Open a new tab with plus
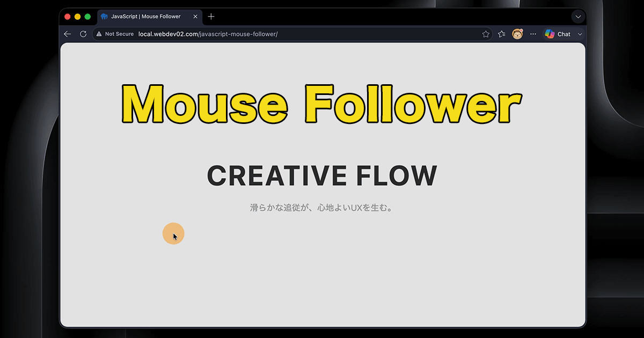644x338 pixels. pos(211,17)
